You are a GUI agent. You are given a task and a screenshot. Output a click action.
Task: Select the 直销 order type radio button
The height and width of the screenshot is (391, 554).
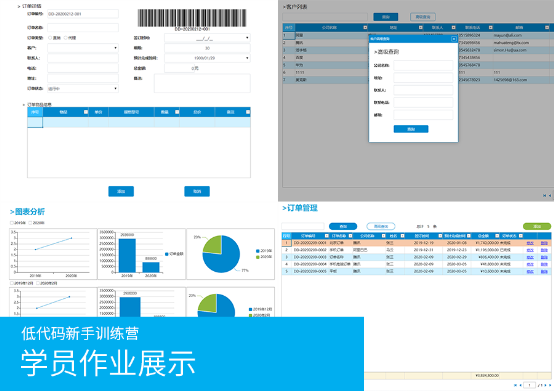(50, 38)
